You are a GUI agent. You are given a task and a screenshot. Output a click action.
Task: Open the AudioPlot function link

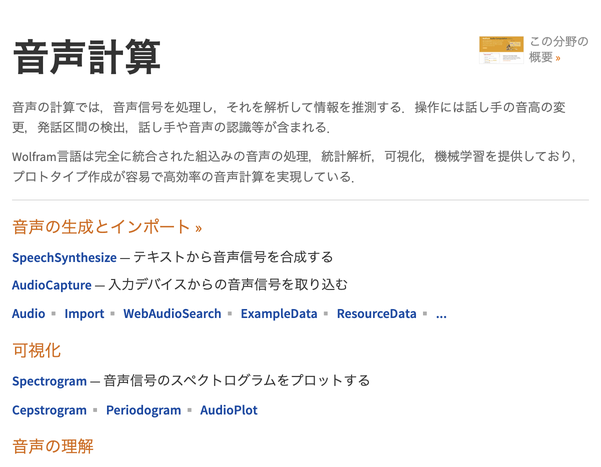tap(229, 410)
